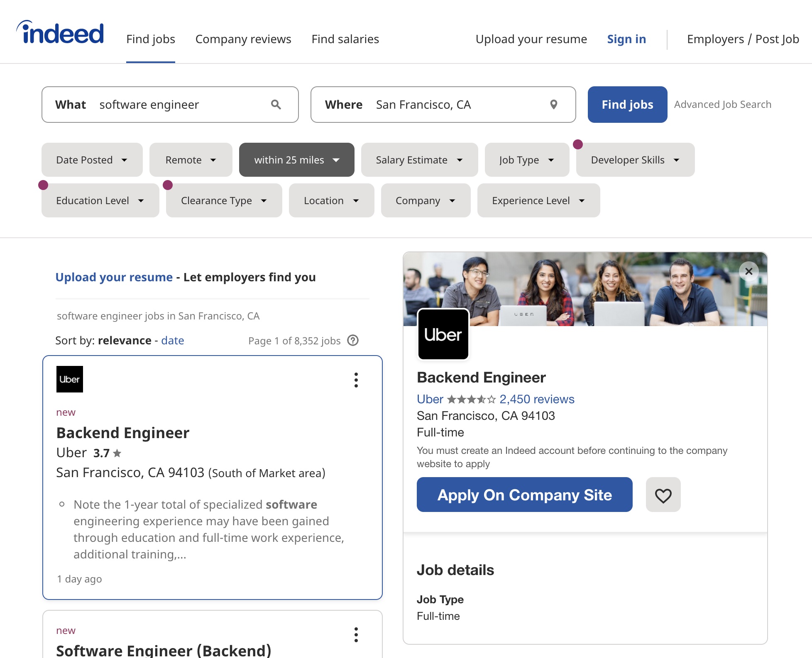Click the What search input field
The image size is (812, 658).
tap(170, 105)
